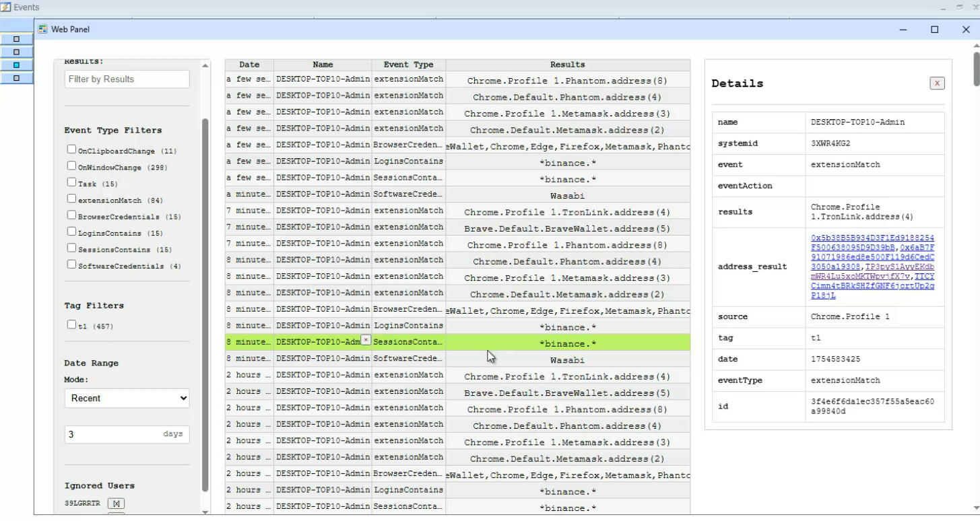
Task: Select the 7 minutes Chrome.Profile 1.Phantom.address(8) result
Action: (568, 245)
